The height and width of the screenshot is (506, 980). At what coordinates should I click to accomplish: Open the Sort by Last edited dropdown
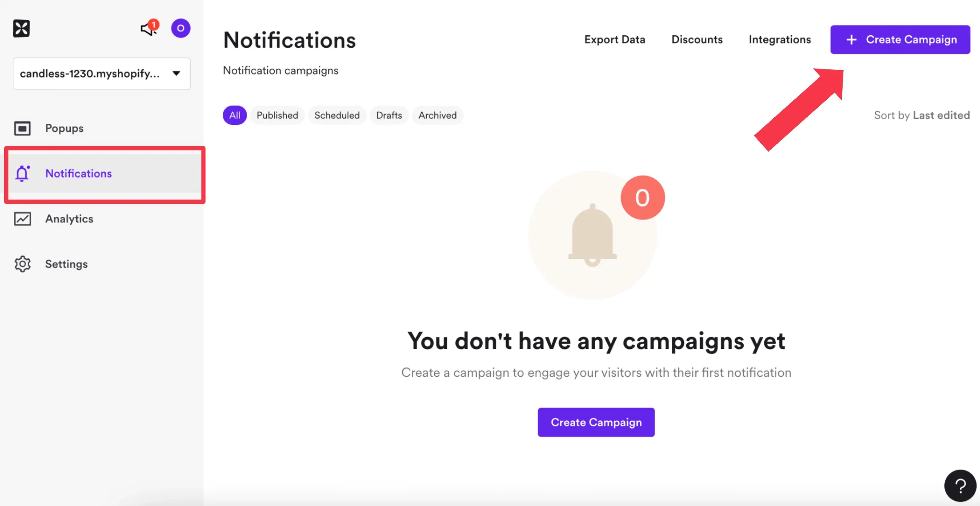922,115
